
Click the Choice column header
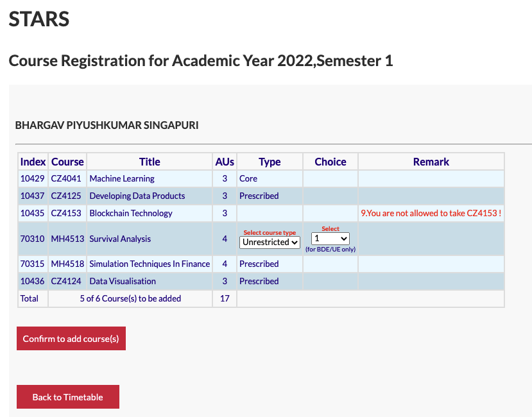tap(330, 162)
